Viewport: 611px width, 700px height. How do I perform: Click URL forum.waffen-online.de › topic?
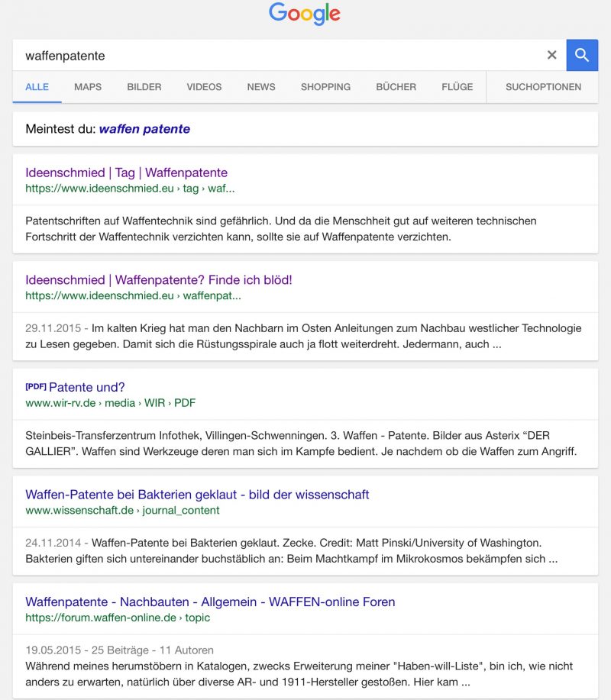[118, 618]
